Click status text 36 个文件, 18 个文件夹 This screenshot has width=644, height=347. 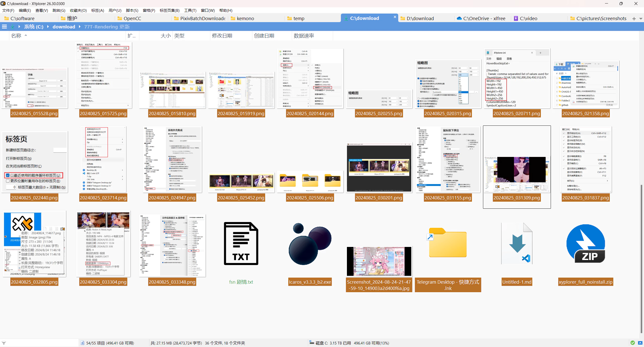point(225,343)
